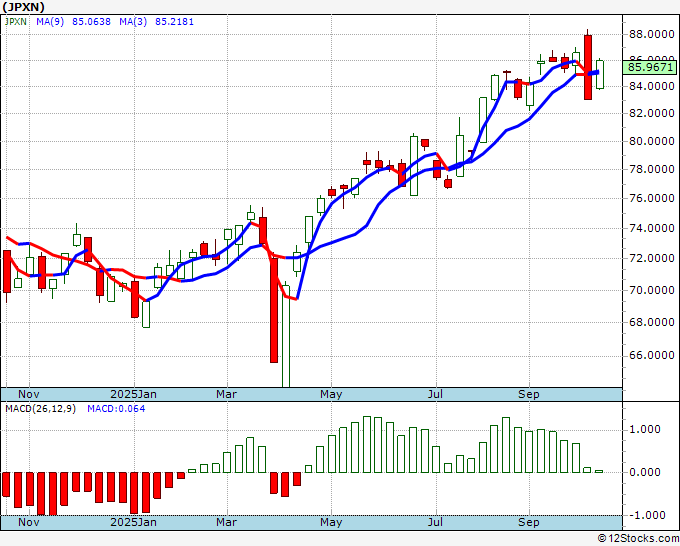680x546 pixels.
Task: Click the tall red candle near 88
Action: pyautogui.click(x=588, y=67)
